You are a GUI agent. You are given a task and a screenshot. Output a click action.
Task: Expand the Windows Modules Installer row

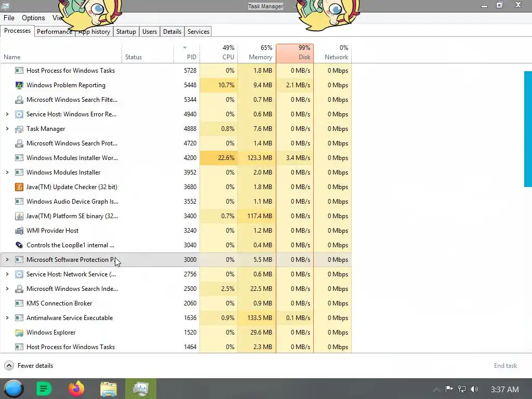tap(7, 172)
